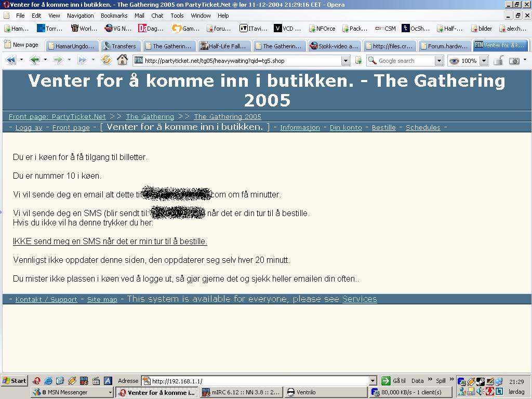Go to the Home page icon

(x=122, y=60)
